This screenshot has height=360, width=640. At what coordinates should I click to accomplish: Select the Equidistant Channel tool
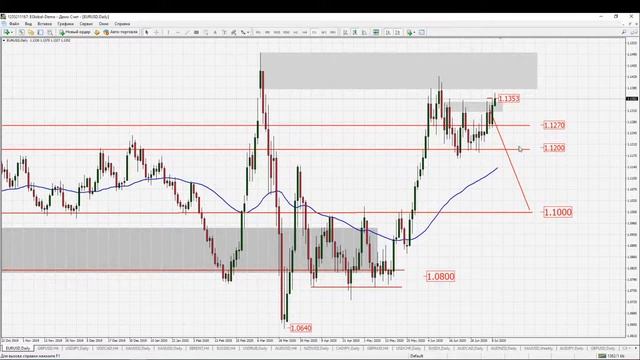196,32
